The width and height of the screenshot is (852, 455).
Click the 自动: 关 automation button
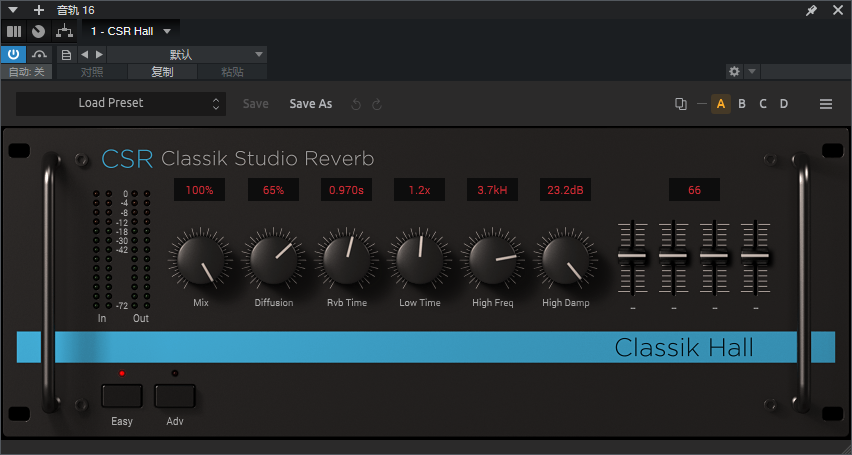(x=27, y=72)
